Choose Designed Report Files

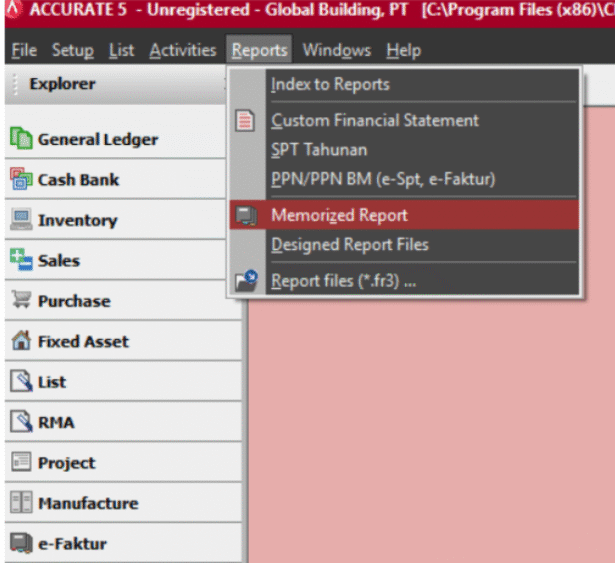coord(404,244)
